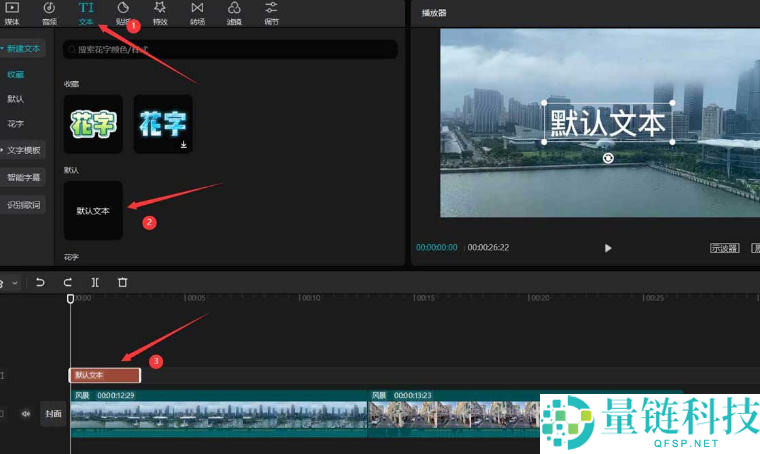Open the 滤镜 (Filters) icon
The image size is (760, 454).
click(x=234, y=12)
